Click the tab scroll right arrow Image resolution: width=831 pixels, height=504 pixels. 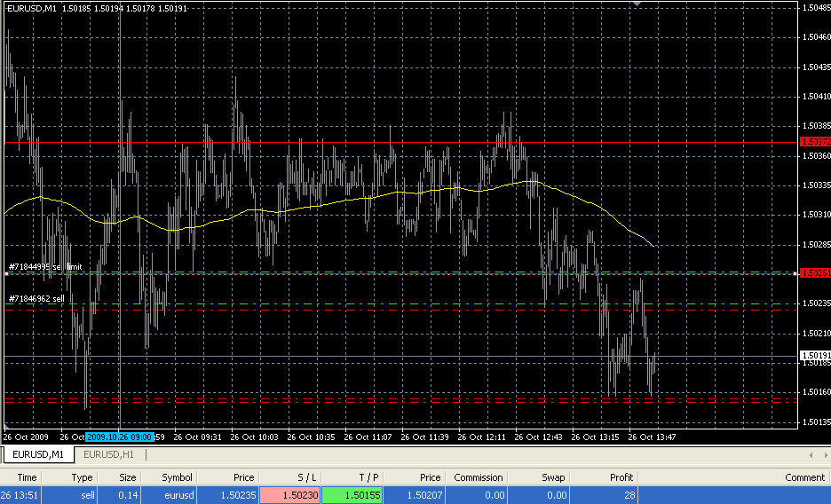coord(823,455)
